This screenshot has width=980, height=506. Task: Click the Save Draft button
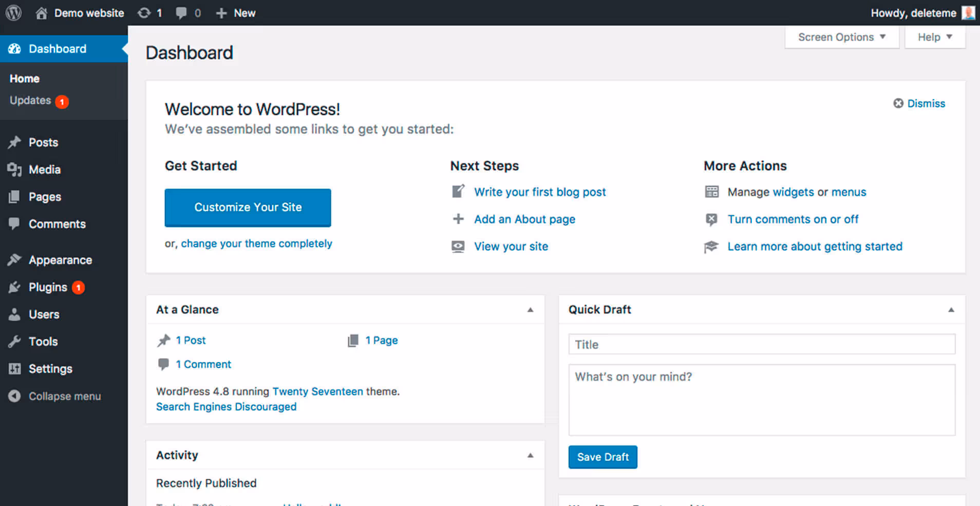(603, 457)
